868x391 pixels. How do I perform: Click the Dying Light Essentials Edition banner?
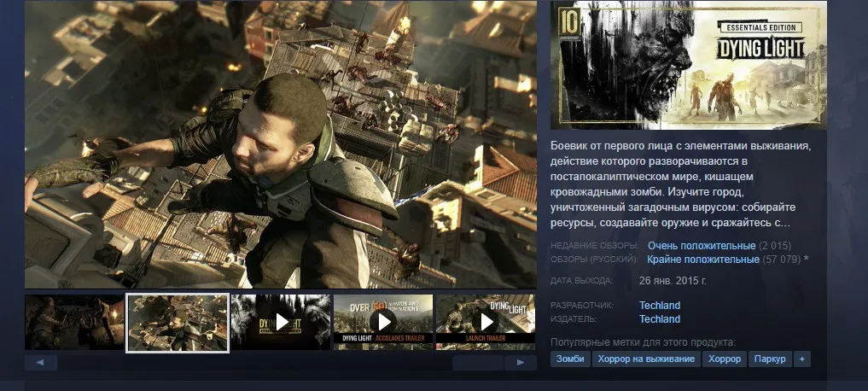point(689,65)
